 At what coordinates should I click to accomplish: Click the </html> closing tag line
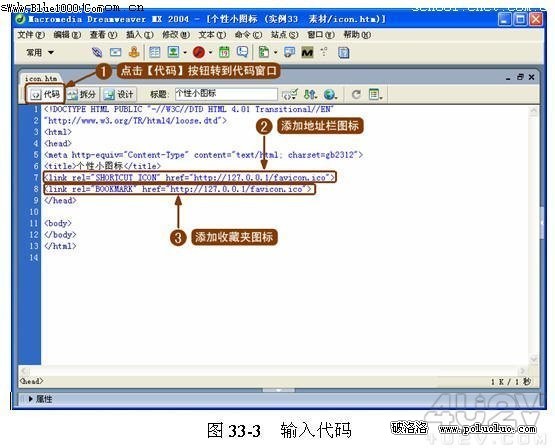[60, 246]
